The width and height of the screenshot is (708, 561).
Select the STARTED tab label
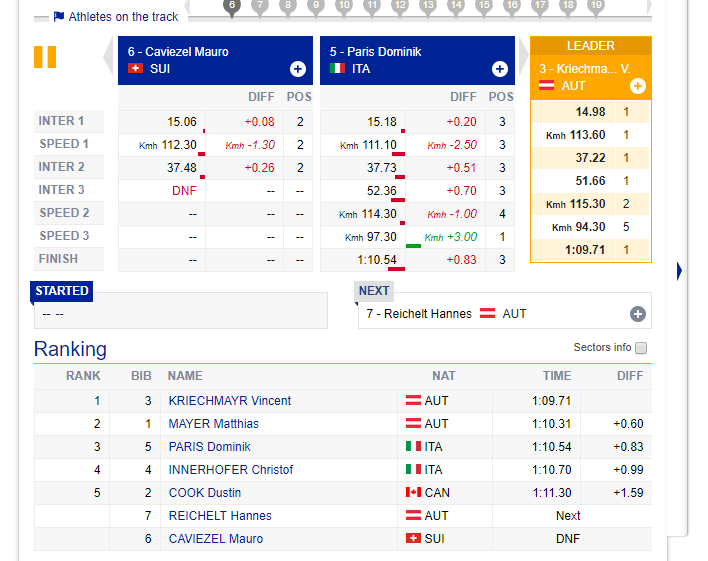[62, 291]
